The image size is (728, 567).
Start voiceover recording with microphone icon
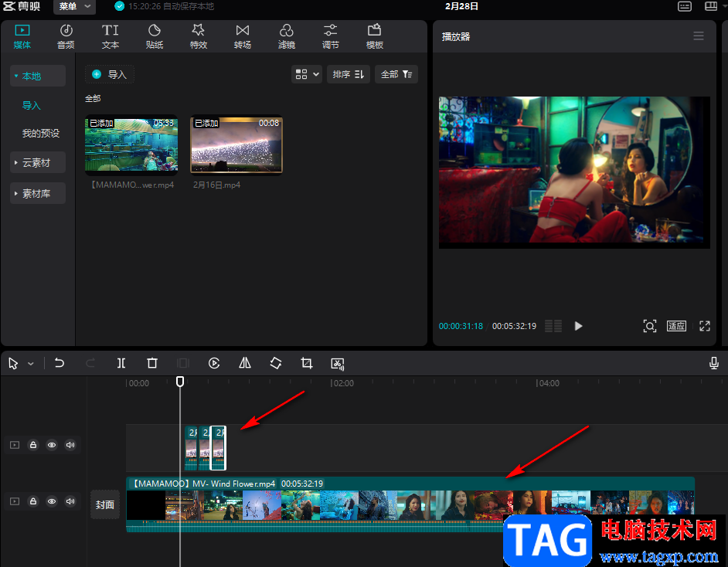click(714, 363)
